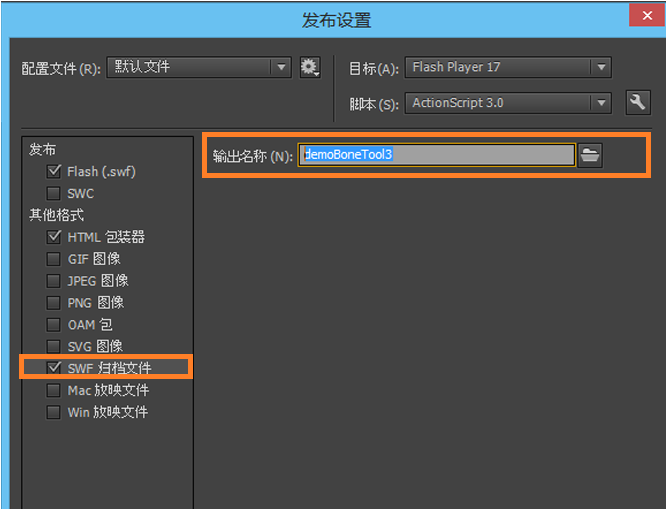This screenshot has width=667, height=510.
Task: Click the 输出名称 input field
Action: click(x=436, y=155)
